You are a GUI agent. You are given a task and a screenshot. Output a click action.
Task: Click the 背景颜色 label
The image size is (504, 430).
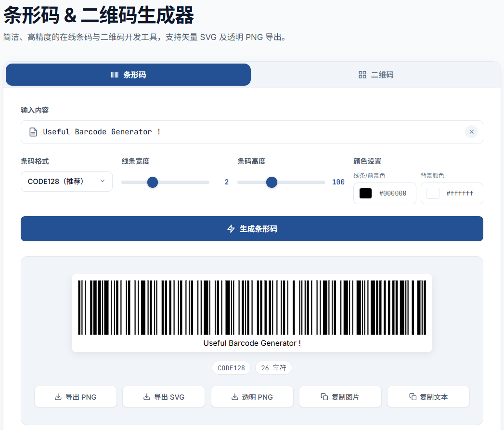coord(432,176)
